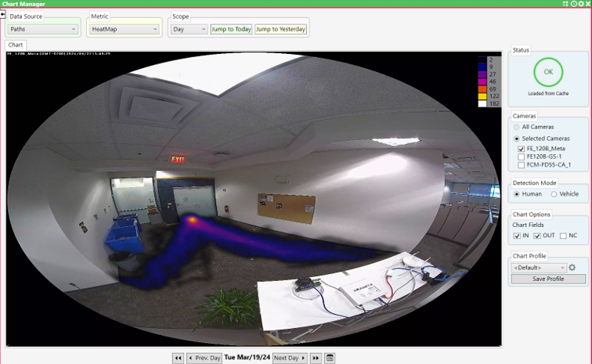592x364 pixels.
Task: Choose Vehicle detection mode
Action: (554, 194)
